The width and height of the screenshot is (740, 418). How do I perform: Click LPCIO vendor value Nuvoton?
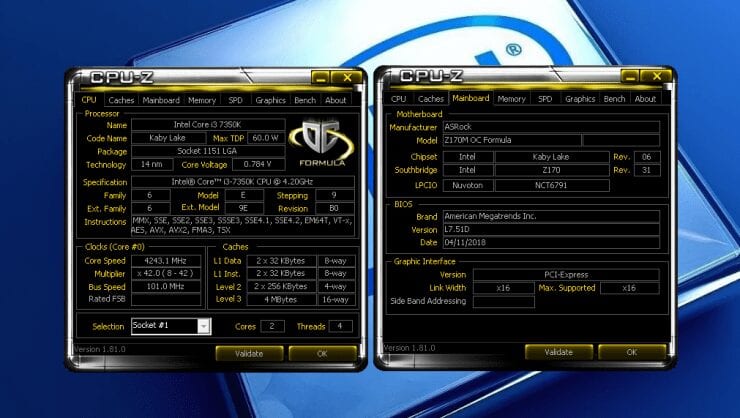pyautogui.click(x=468, y=185)
